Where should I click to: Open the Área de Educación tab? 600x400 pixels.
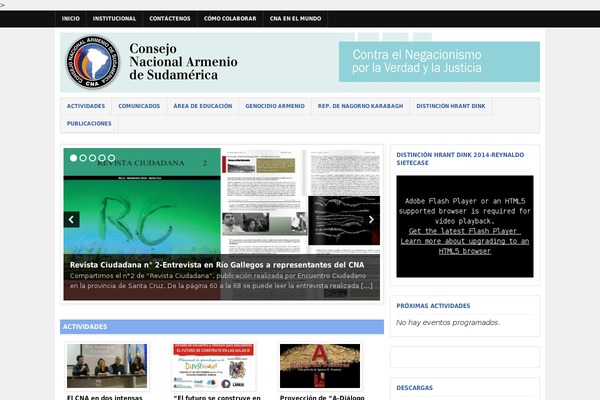click(x=202, y=106)
